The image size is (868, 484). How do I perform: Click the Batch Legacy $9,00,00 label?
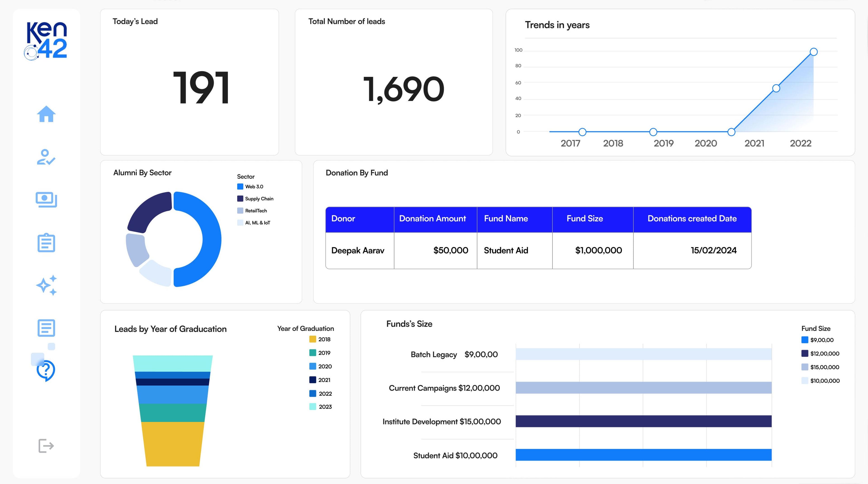[x=454, y=354]
